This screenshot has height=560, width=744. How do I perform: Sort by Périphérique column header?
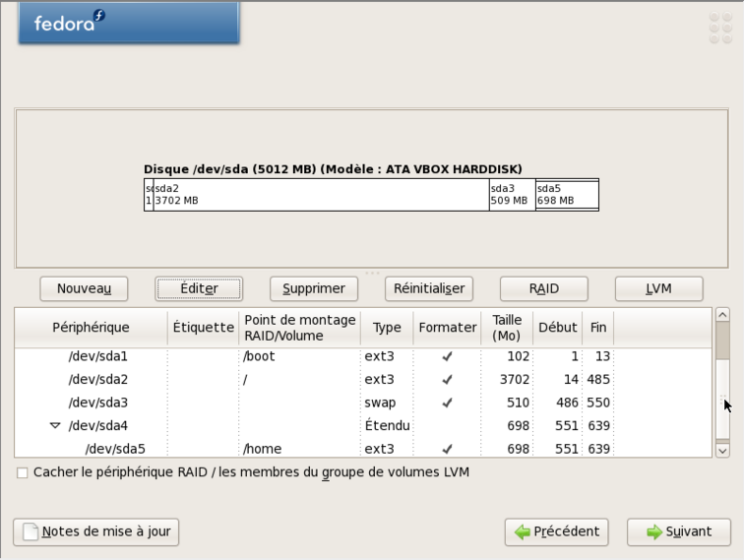tap(91, 328)
